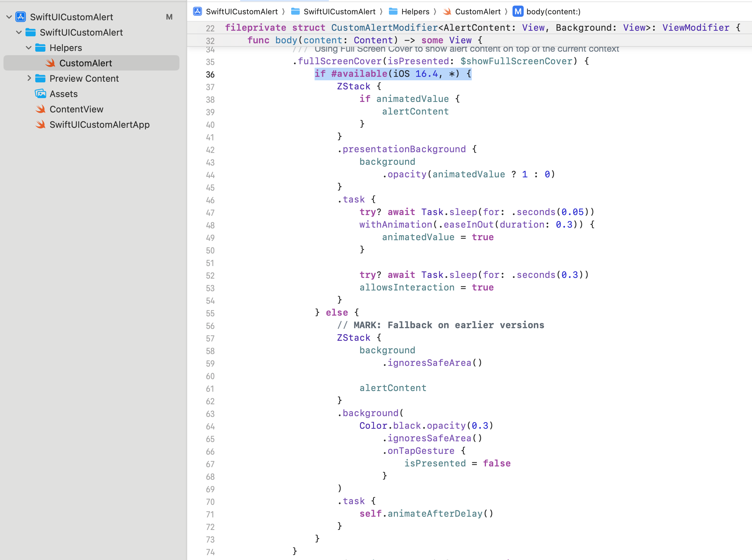Click the SwiftUICustomAlert project icon in navigator
Viewport: 752px width, 560px height.
(x=21, y=17)
